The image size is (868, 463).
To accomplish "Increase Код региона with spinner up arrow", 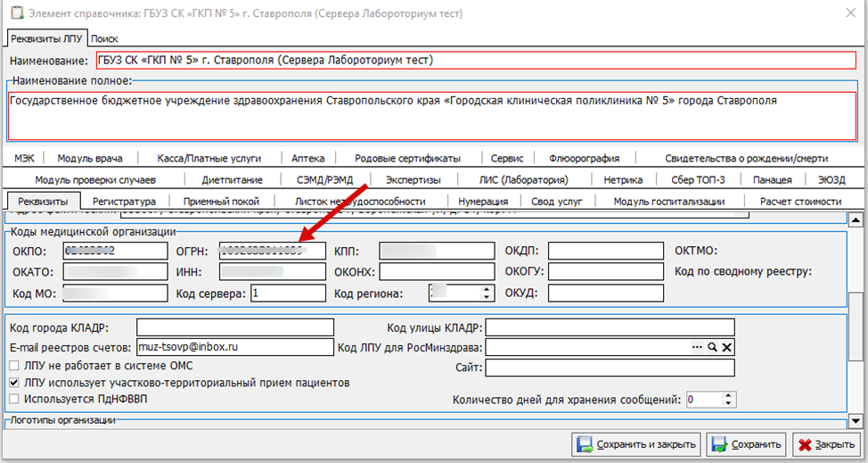I will point(487,288).
